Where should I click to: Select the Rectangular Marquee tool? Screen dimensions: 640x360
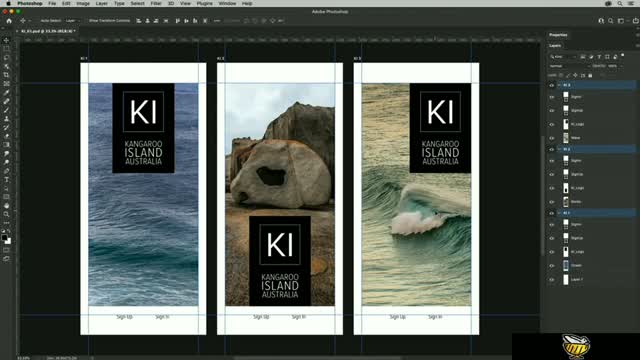pos(6,49)
